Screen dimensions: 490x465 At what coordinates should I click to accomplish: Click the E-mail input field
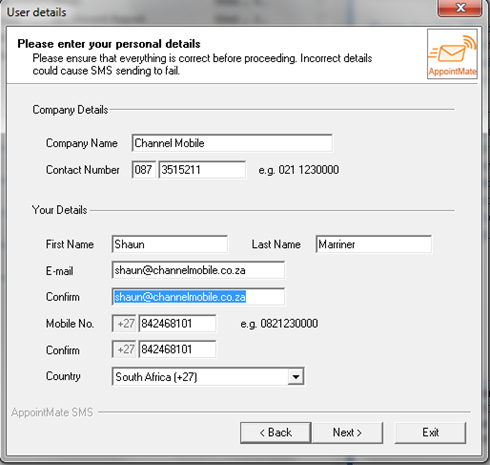click(198, 270)
